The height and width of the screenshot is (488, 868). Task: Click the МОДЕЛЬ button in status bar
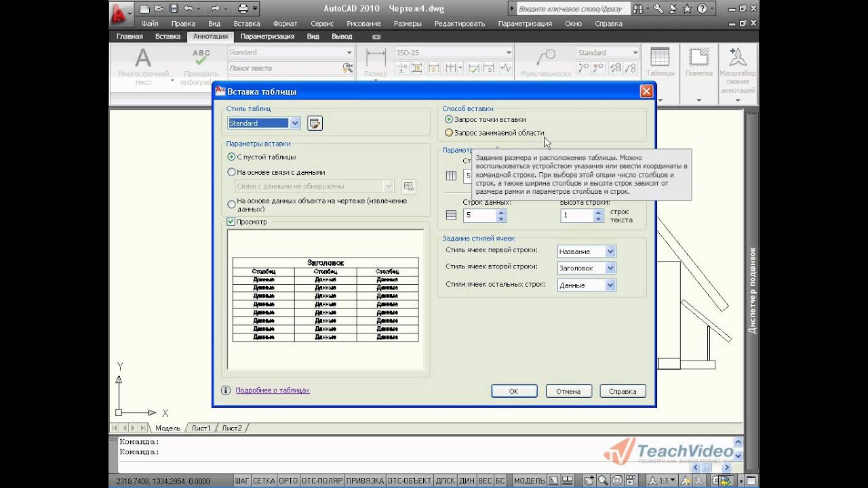click(530, 481)
